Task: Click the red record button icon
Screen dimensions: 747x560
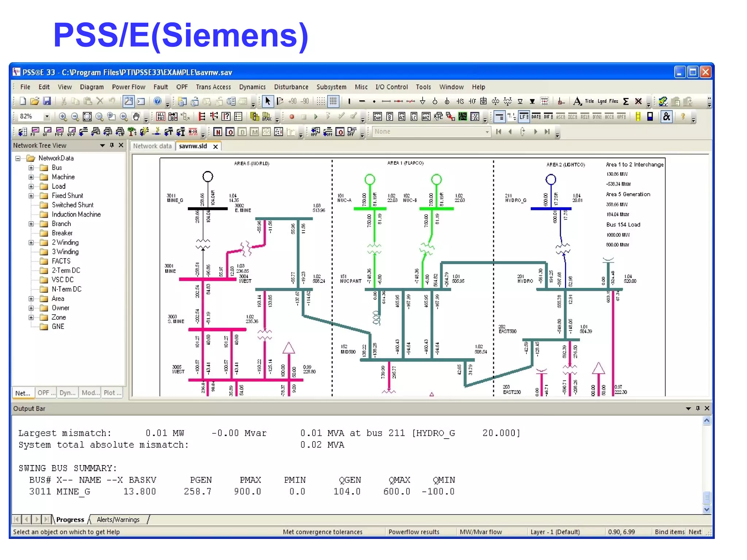Action: 292,117
